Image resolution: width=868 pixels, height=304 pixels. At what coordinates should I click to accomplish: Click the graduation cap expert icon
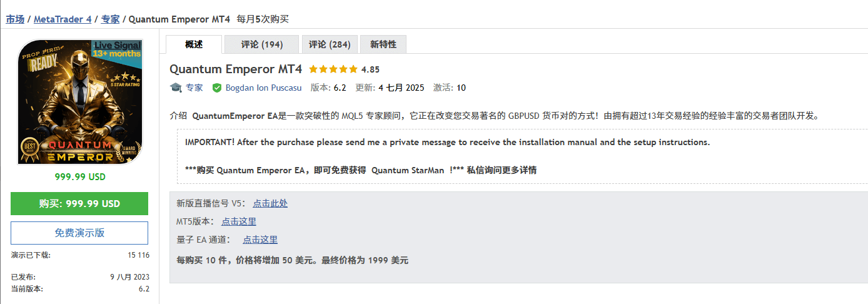176,88
